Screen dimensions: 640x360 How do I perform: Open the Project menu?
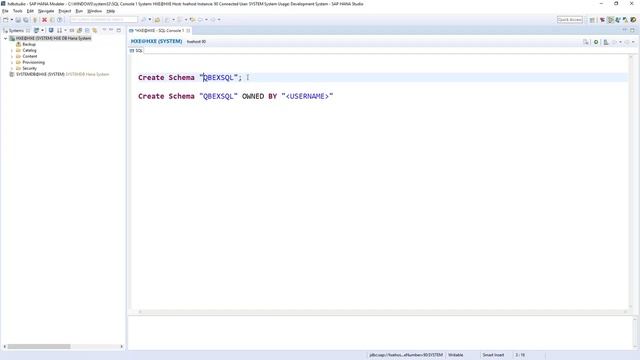coord(64,11)
